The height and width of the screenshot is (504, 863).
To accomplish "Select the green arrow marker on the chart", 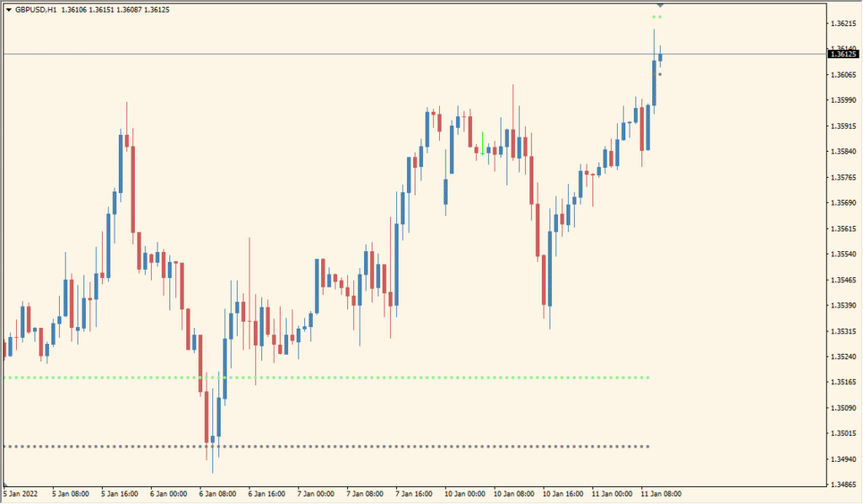I will [483, 144].
